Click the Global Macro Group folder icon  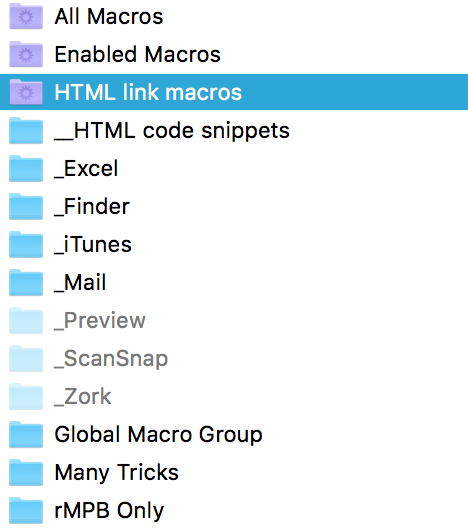[26, 434]
